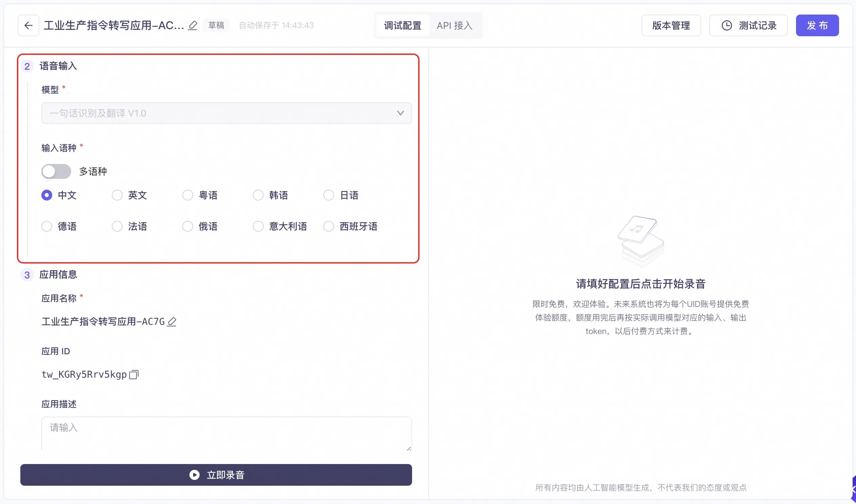Screen dimensions: 856x504
Task: Click the 自动保存于 14:43:43 timestamp
Action: pos(276,25)
